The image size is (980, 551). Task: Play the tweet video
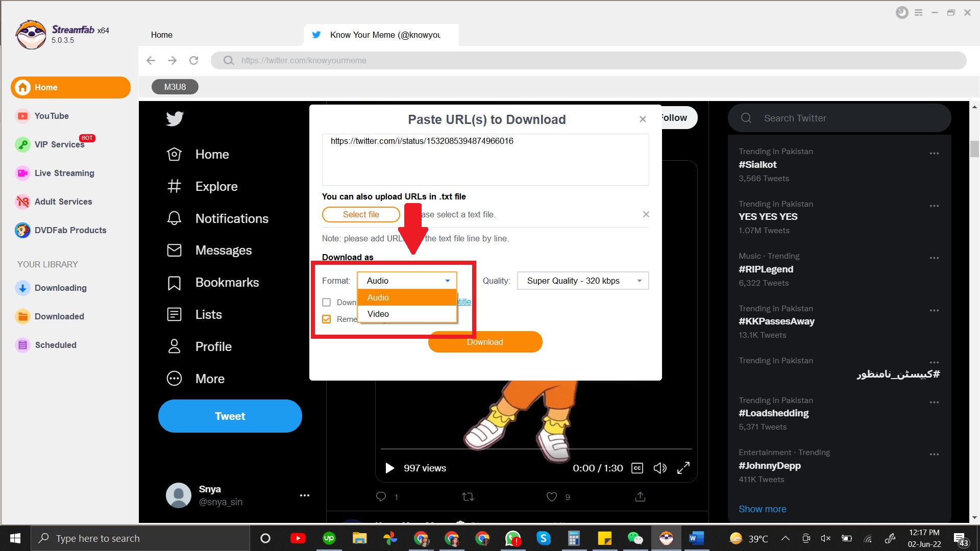(x=389, y=468)
